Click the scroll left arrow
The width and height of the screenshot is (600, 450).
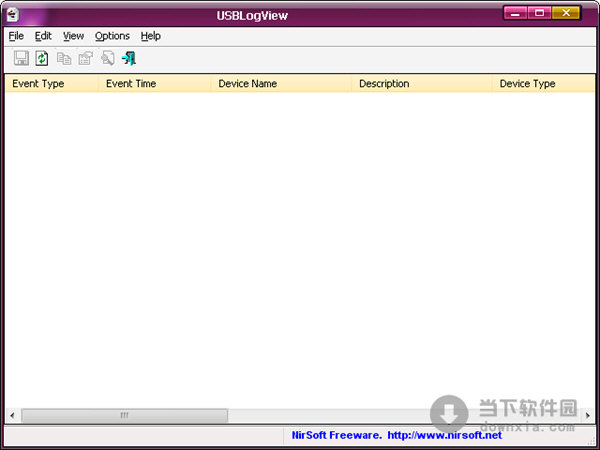tap(13, 416)
